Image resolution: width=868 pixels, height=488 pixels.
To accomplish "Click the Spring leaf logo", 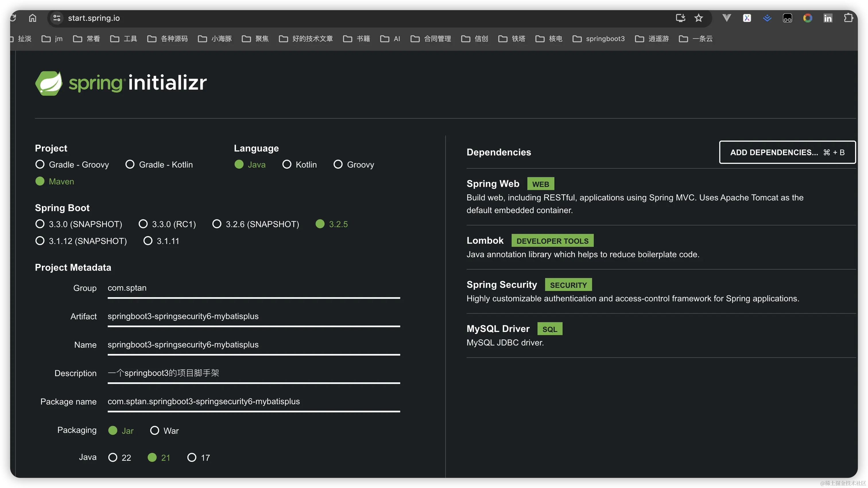I will coord(49,83).
